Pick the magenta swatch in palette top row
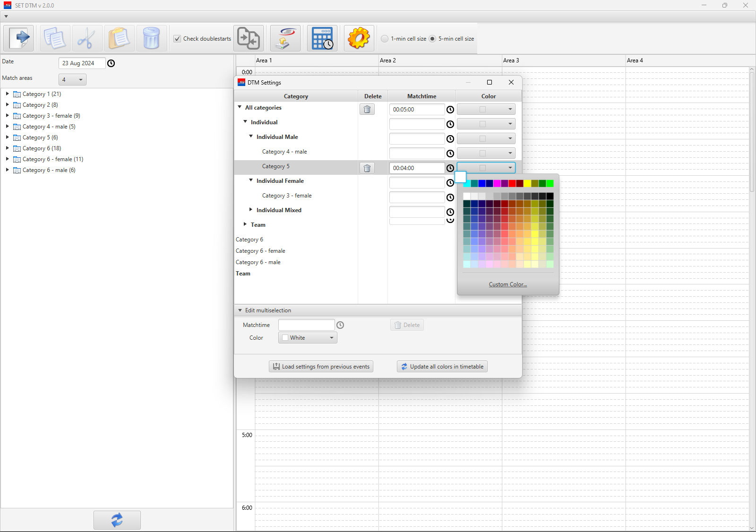 497,184
